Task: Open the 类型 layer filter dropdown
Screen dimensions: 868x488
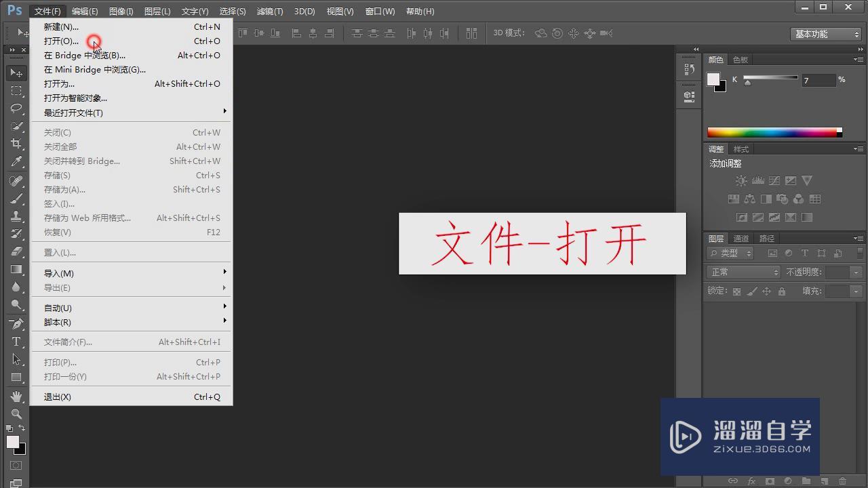Action: click(x=730, y=253)
